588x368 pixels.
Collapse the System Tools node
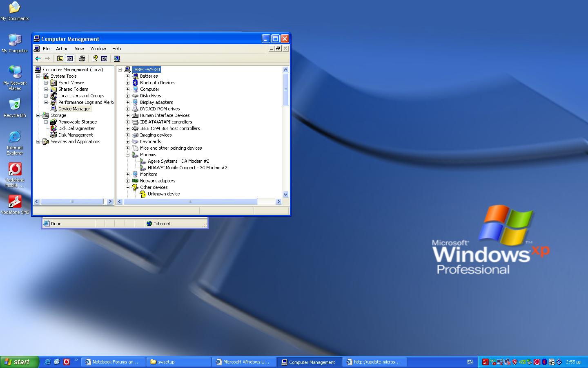point(38,76)
